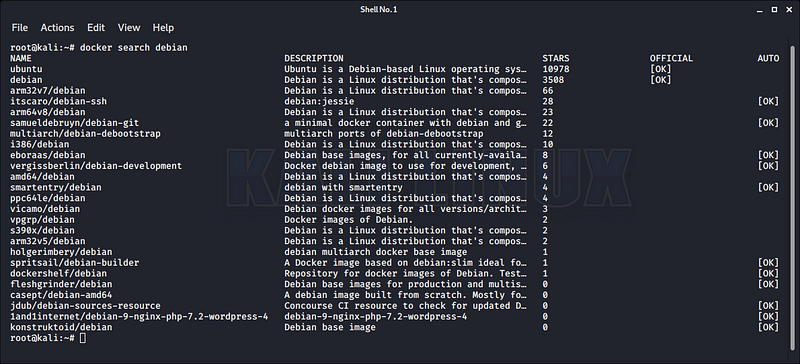The width and height of the screenshot is (800, 364).
Task: Click '1and1internet/debian-9-nginx-php-7.2-wordpress-4' name
Action: [x=139, y=317]
